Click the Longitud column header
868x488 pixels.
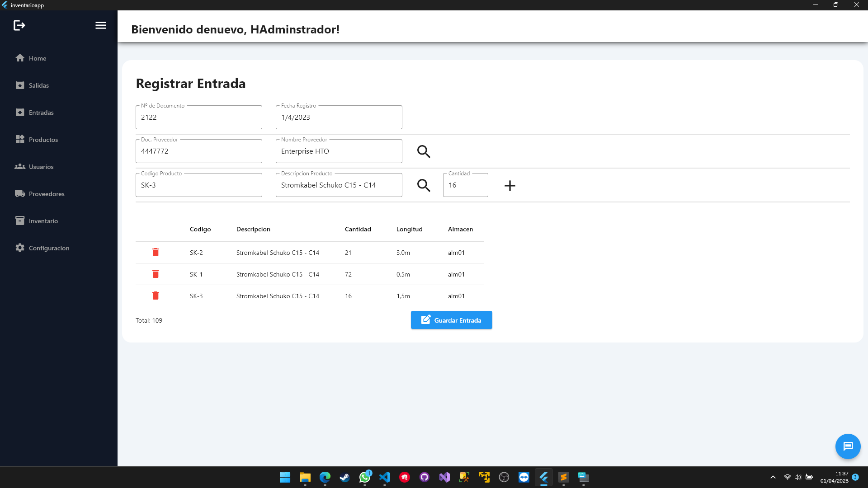tap(409, 229)
